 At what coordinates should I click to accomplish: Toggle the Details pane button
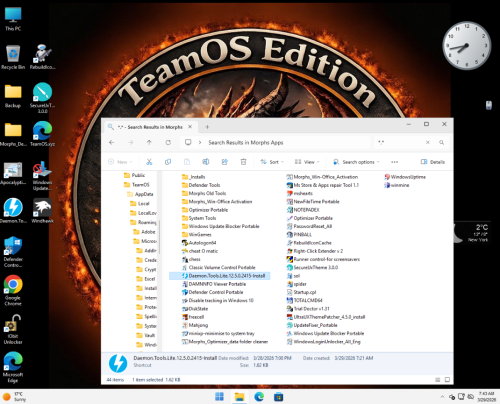(433, 162)
